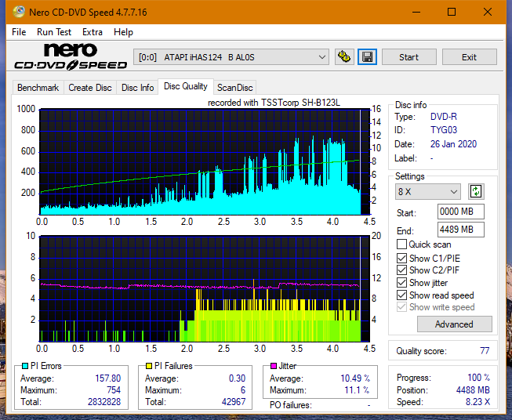Click the Exit button
The image size is (512, 420).
(x=469, y=57)
